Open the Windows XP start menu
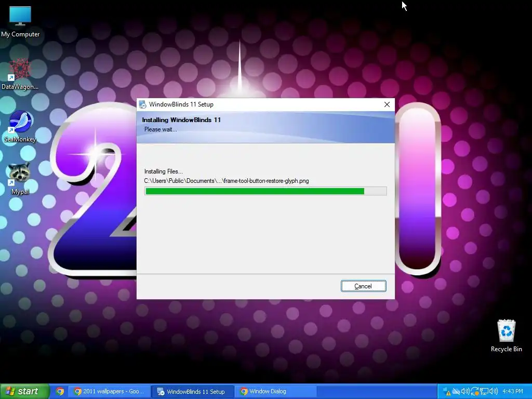This screenshot has height=399, width=532. [24, 391]
